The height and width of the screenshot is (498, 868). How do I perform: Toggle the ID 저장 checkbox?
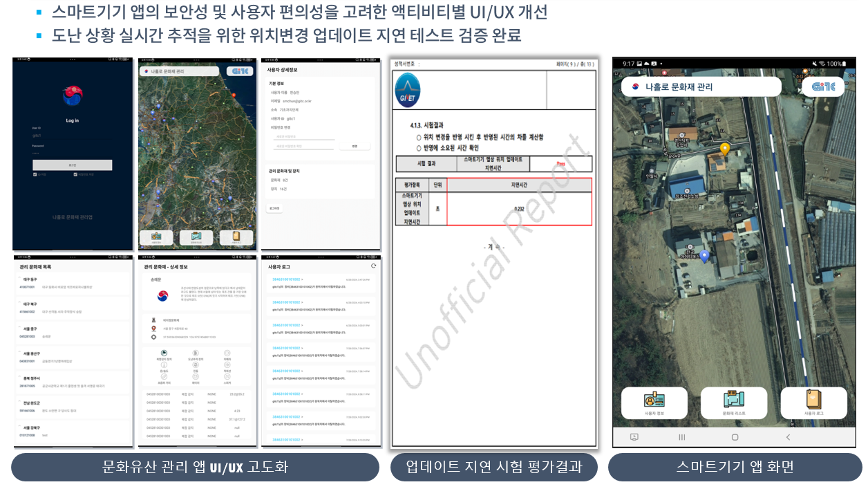click(x=35, y=174)
